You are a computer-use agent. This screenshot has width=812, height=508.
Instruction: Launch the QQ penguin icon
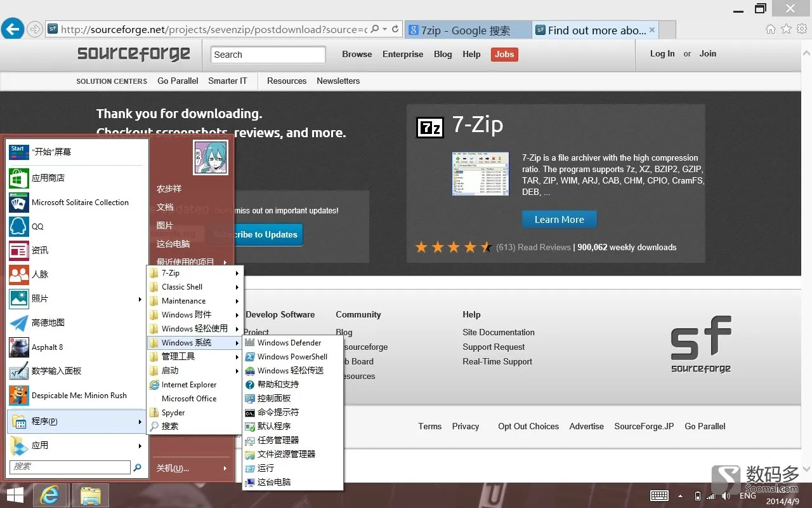coord(19,227)
